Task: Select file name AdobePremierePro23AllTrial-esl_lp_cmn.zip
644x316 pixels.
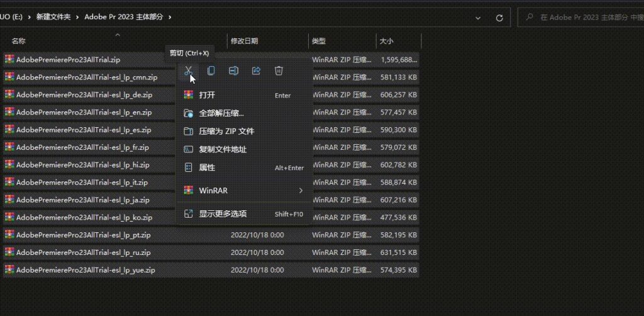Action: [87, 77]
